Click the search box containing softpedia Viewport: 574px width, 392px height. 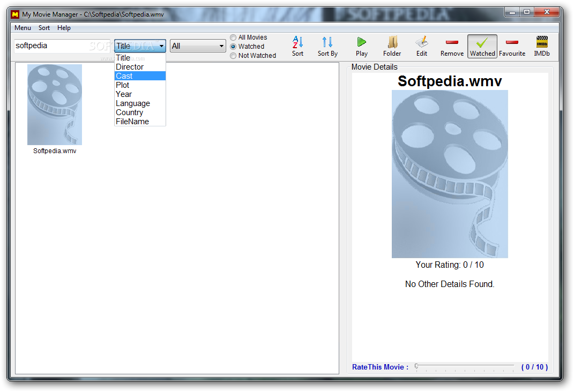(x=62, y=46)
